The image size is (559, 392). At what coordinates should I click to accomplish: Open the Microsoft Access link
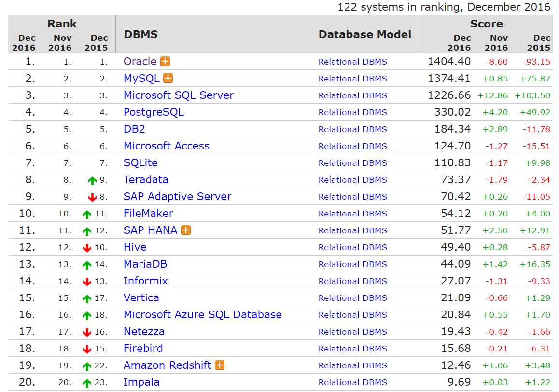click(167, 146)
